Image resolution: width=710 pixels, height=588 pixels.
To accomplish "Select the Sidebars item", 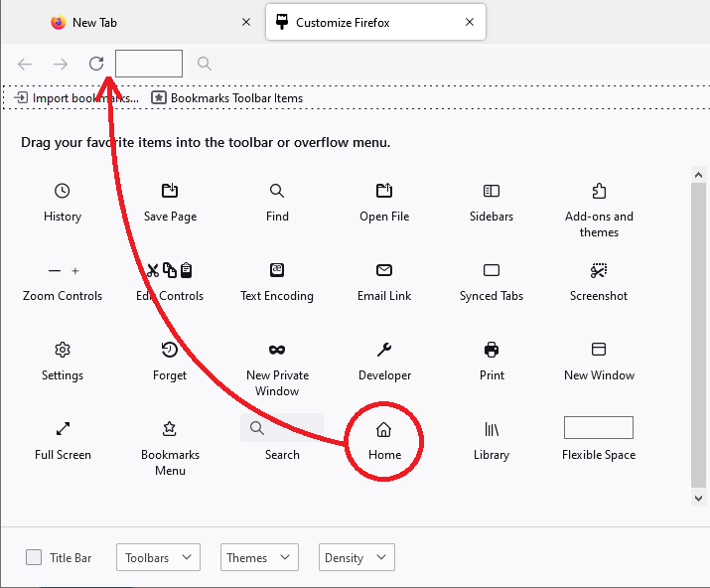I will tap(492, 203).
